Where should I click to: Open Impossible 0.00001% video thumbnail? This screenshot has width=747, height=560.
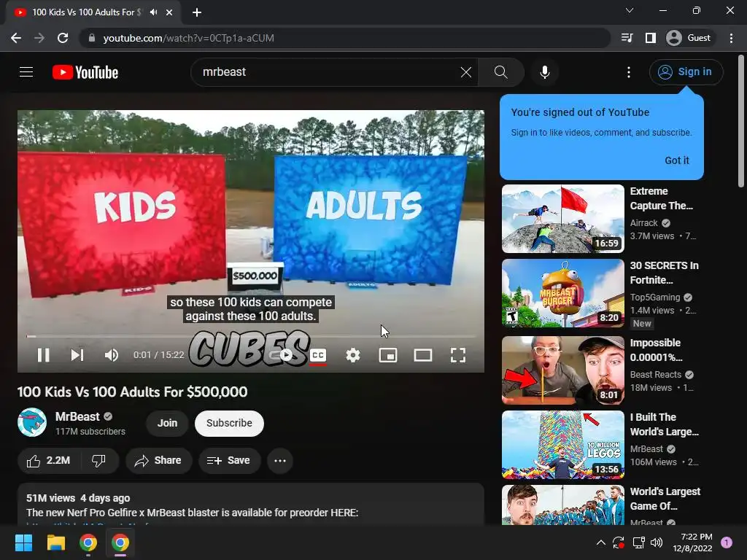click(x=562, y=370)
